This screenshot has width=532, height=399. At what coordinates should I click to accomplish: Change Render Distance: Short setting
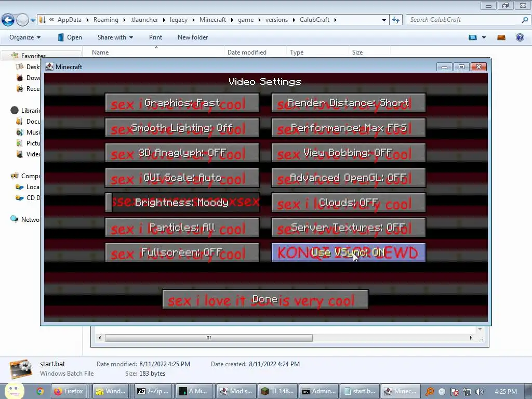pyautogui.click(x=349, y=103)
